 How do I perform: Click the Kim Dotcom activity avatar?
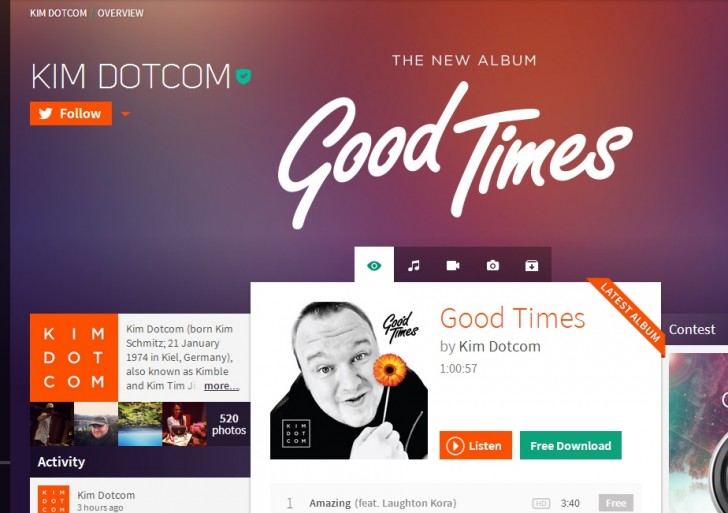coord(53,500)
